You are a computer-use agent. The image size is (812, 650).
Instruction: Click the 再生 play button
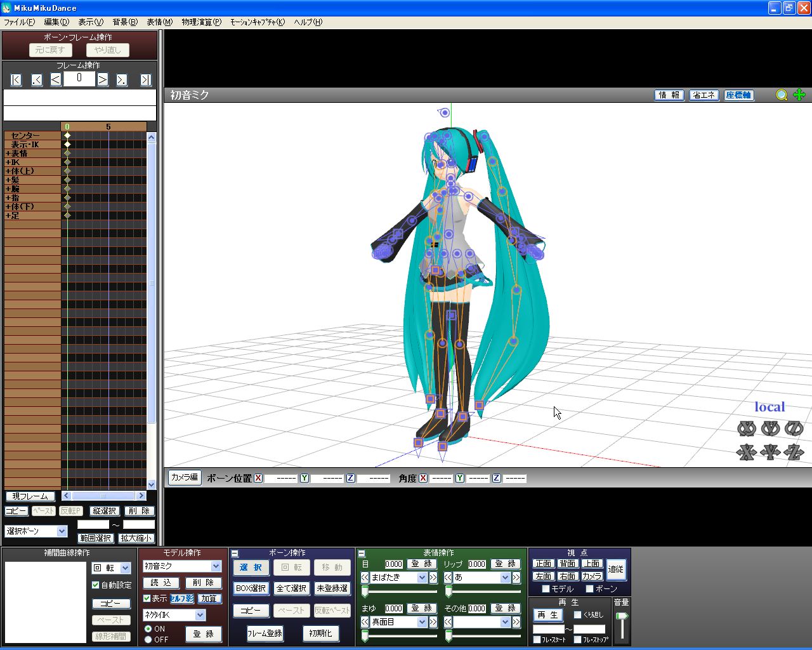pos(547,615)
